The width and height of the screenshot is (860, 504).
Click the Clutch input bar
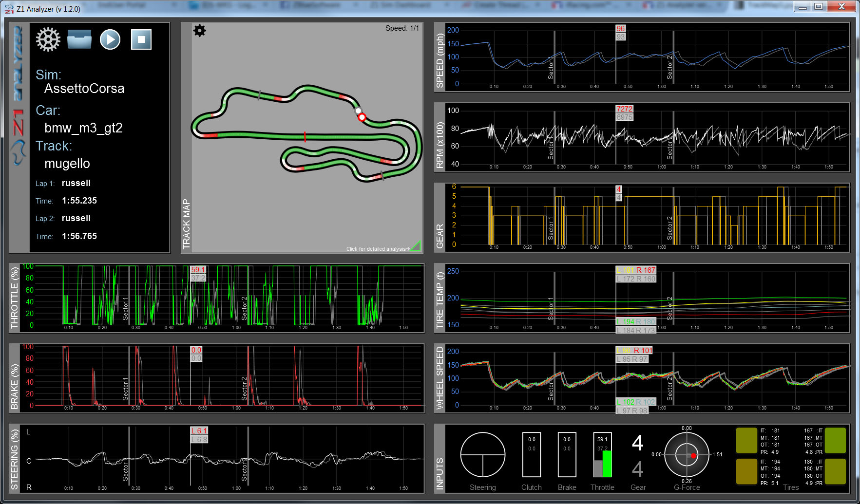point(532,455)
